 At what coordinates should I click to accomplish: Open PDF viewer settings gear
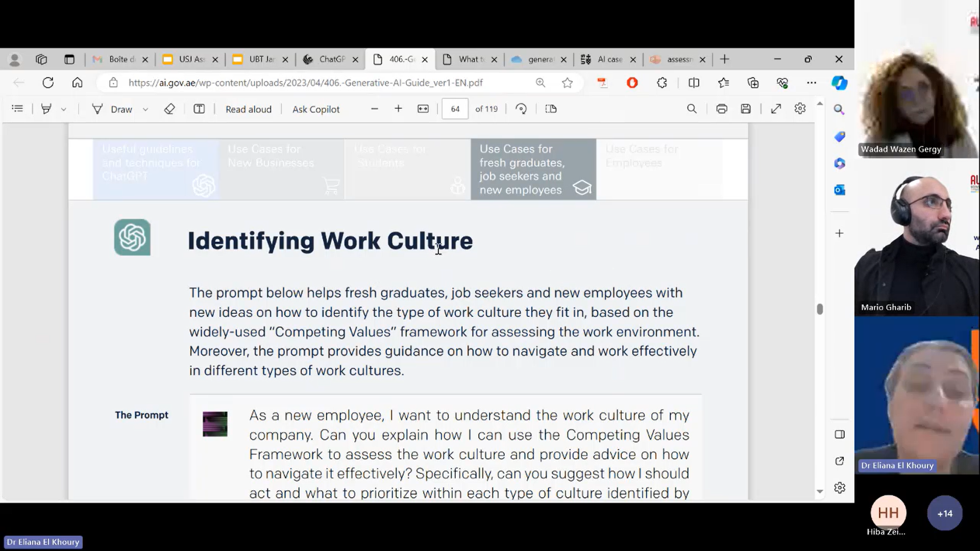(x=800, y=109)
